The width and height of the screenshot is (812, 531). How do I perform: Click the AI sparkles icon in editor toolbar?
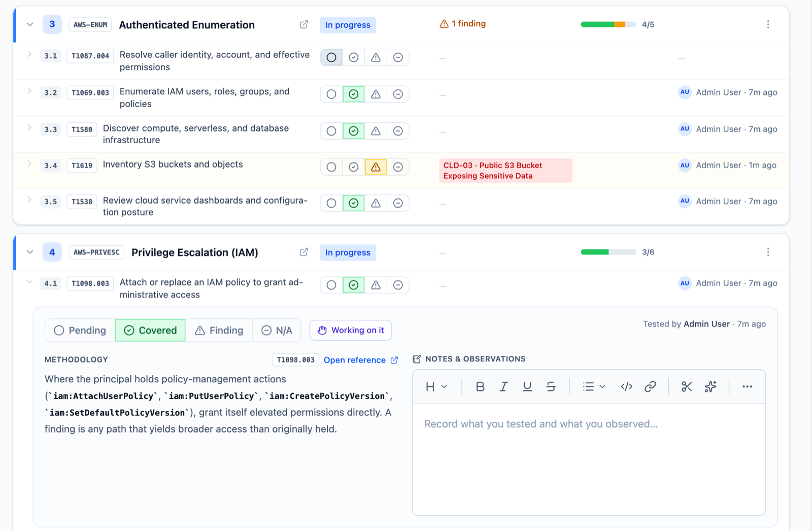tap(710, 387)
